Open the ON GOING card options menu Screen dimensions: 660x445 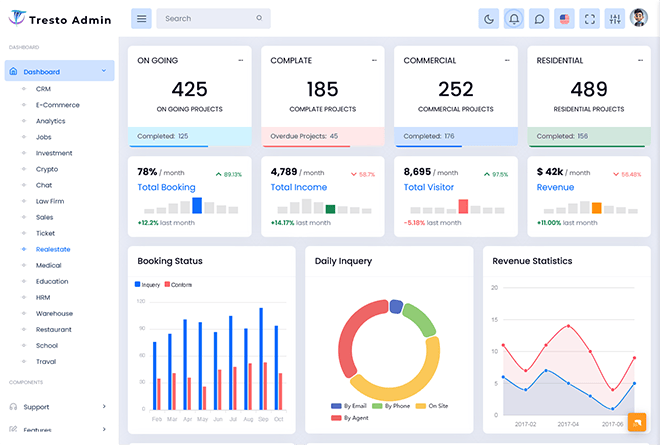point(240,61)
